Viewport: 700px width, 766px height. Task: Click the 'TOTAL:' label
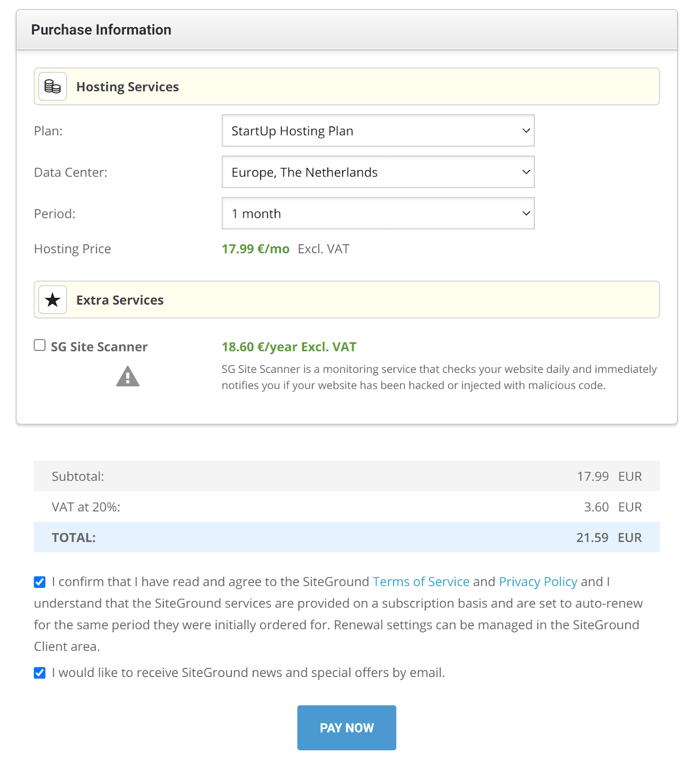click(74, 538)
